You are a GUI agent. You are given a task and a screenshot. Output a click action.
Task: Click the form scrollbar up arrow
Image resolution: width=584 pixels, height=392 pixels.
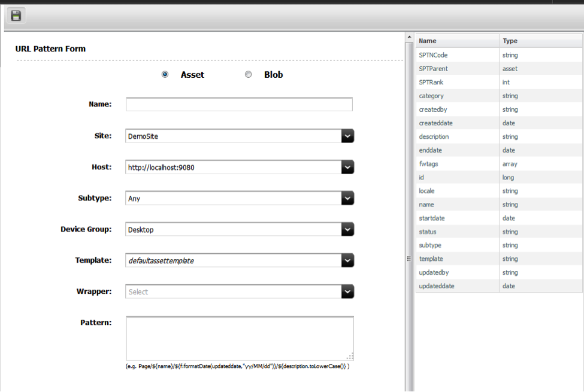(x=409, y=37)
